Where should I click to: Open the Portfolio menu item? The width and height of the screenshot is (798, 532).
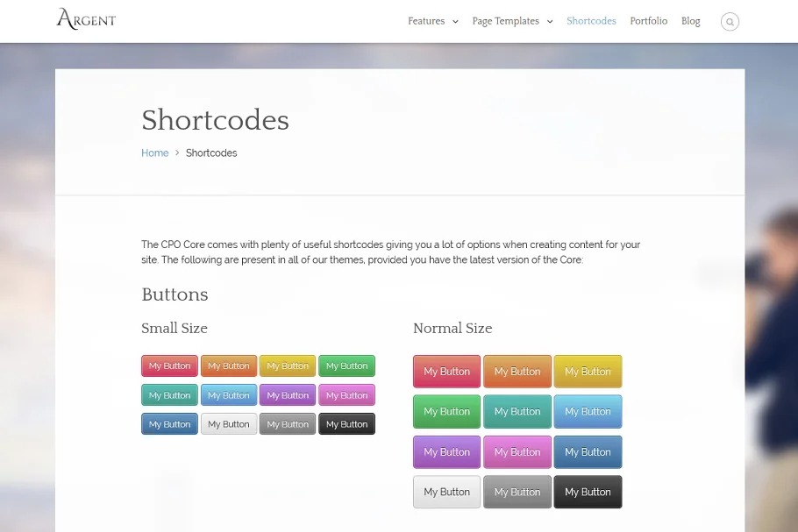(648, 21)
